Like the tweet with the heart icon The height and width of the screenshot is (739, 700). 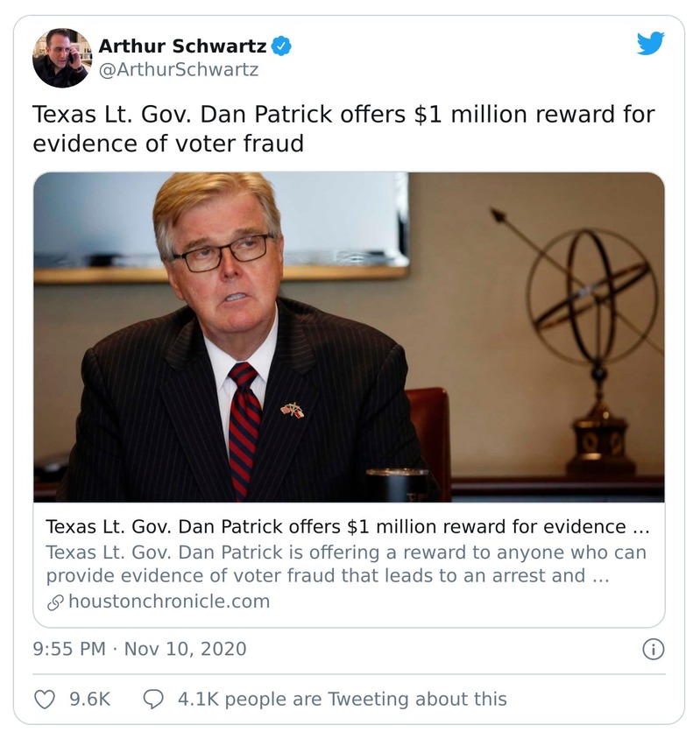pos(44,699)
